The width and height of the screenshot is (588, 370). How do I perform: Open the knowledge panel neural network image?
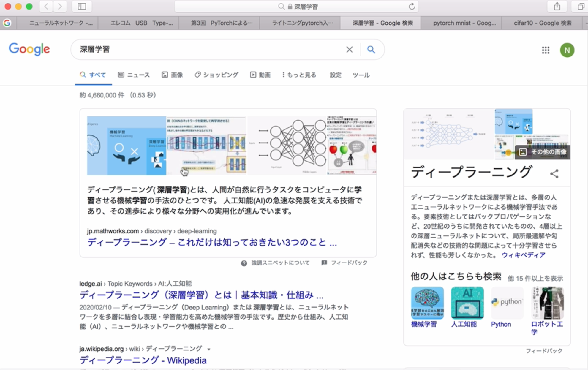click(449, 134)
